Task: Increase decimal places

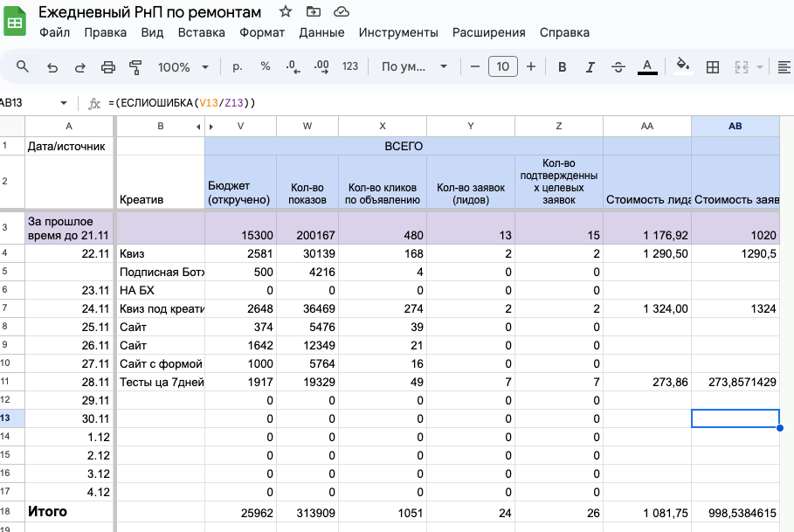Action: pos(321,66)
